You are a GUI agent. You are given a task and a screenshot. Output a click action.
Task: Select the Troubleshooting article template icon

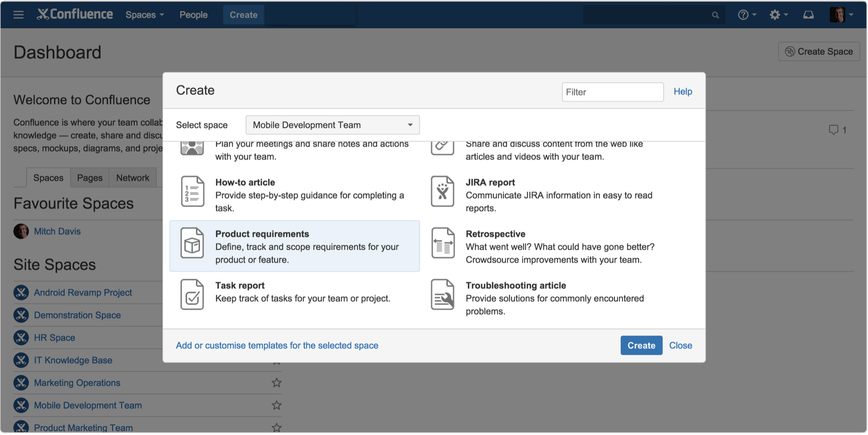pyautogui.click(x=442, y=295)
